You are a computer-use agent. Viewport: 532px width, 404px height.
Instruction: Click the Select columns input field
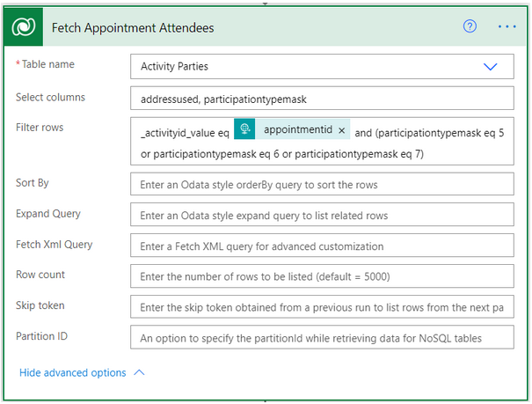coord(321,98)
